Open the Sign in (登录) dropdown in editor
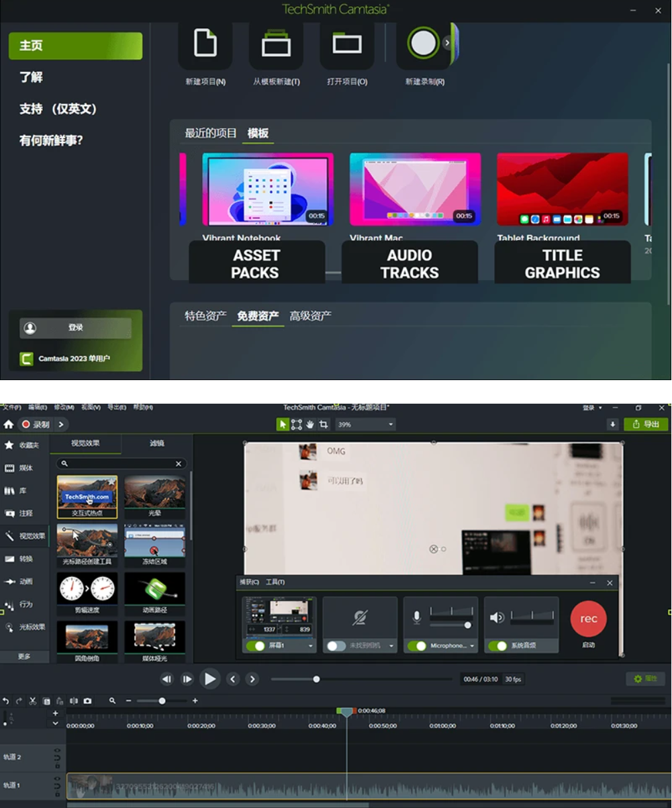This screenshot has width=672, height=808. click(x=591, y=408)
